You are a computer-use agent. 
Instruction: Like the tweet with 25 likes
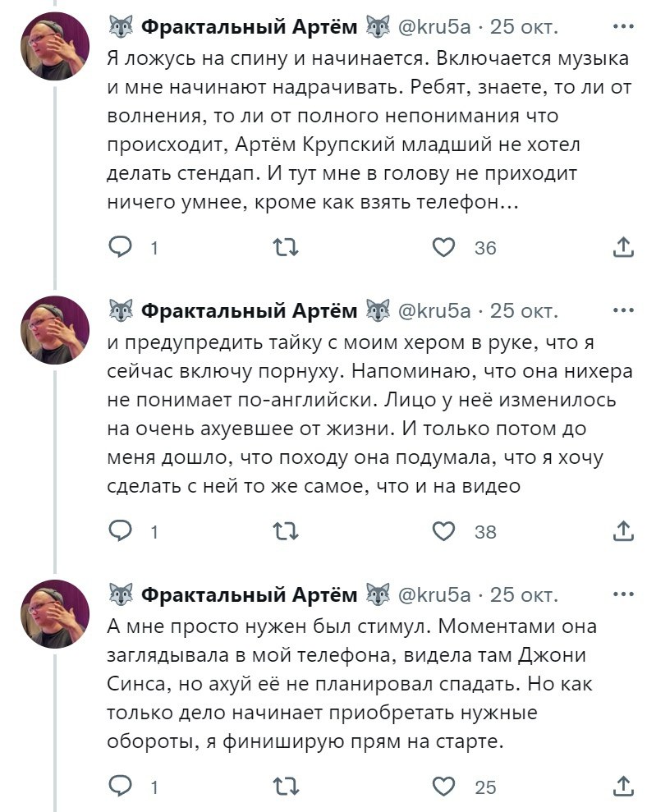444,787
